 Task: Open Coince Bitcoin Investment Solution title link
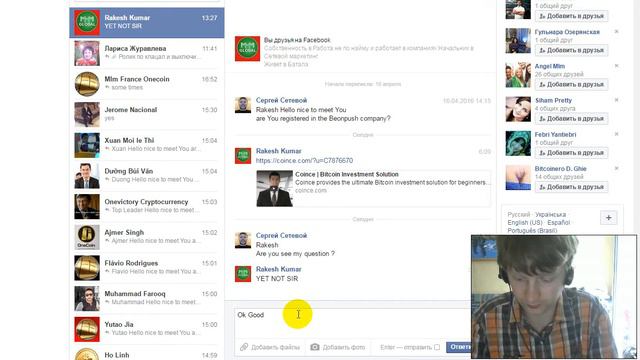pyautogui.click(x=347, y=174)
